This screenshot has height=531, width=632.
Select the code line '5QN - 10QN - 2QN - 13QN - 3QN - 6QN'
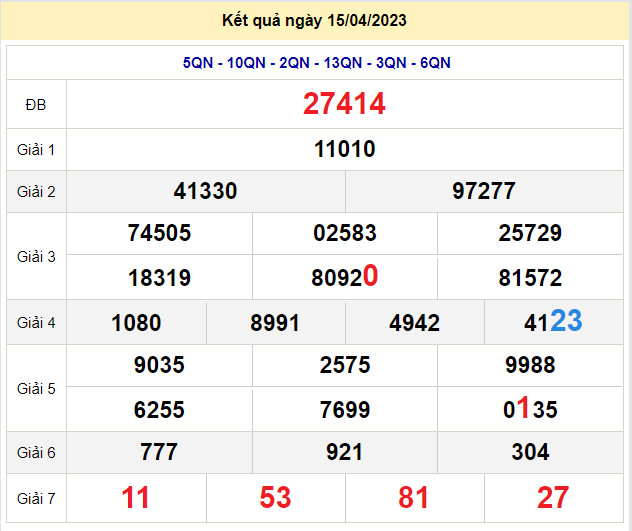[316, 63]
